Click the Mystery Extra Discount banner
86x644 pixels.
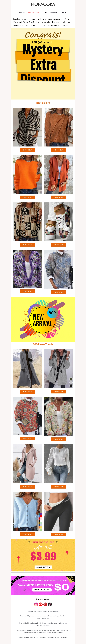point(43,64)
